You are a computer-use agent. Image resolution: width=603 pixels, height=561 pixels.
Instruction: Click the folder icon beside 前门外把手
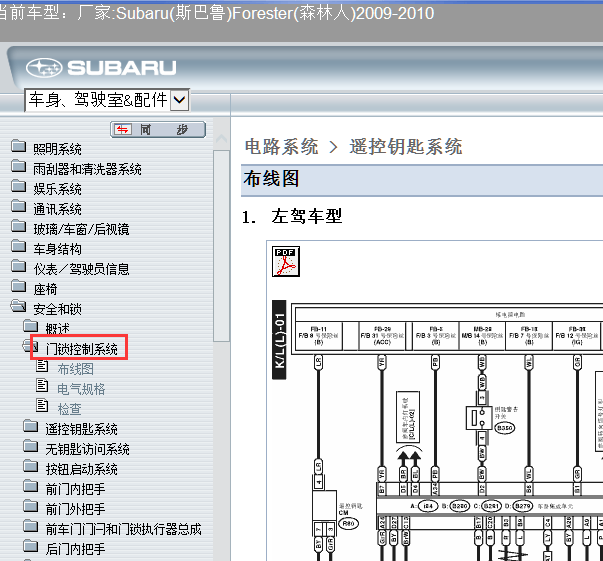click(30, 506)
